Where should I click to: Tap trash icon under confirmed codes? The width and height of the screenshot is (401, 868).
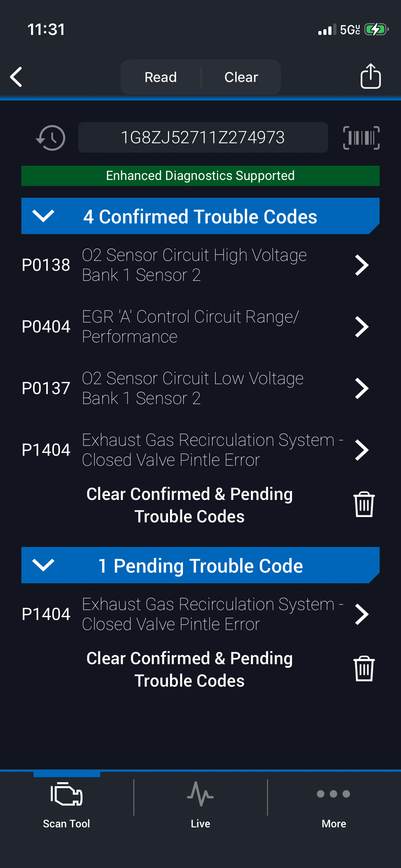364,505
